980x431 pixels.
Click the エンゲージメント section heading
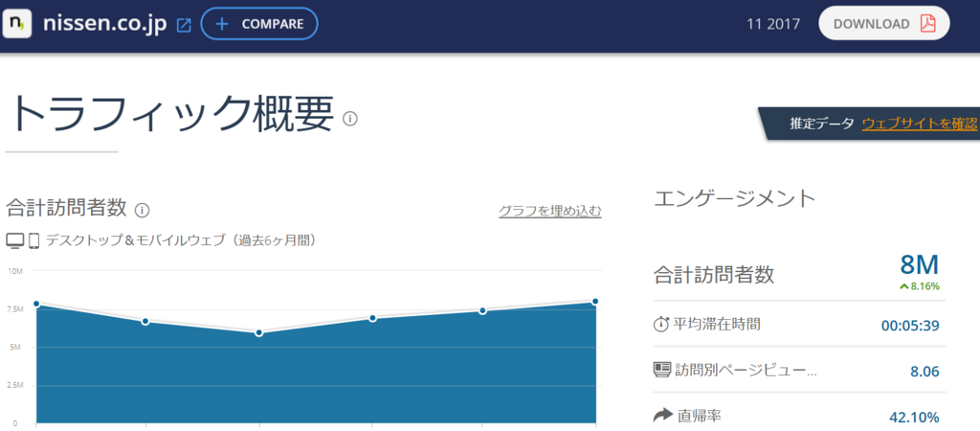735,198
